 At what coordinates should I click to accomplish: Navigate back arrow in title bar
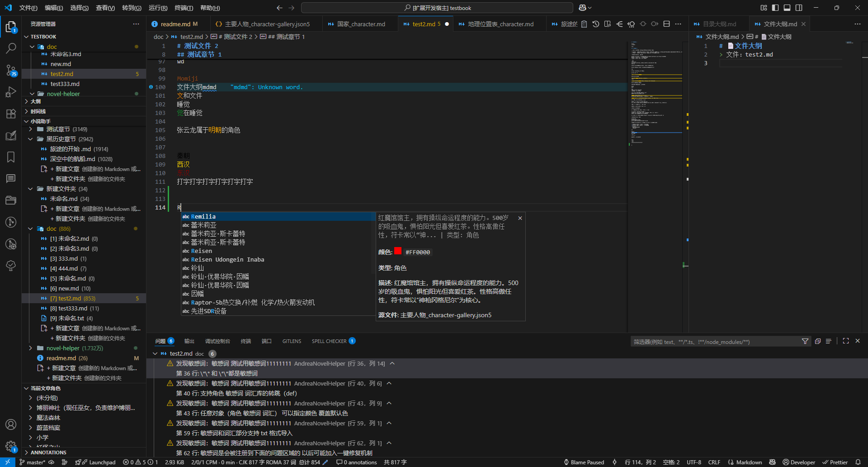(279, 8)
